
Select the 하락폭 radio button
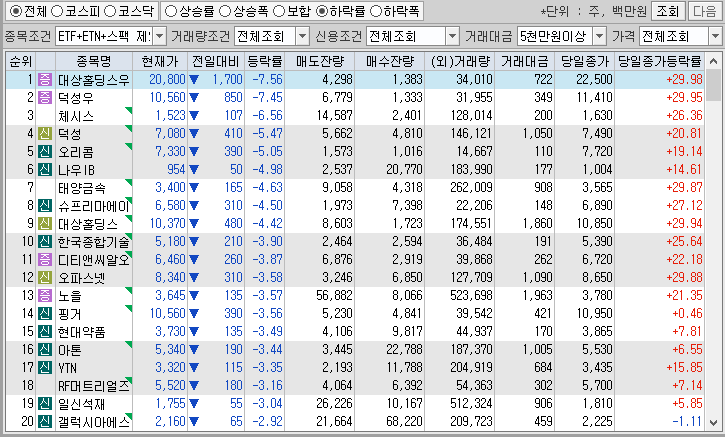376,11
